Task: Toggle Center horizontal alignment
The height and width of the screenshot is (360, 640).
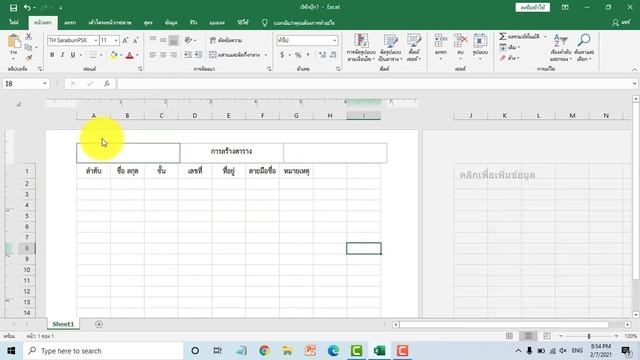Action: [163, 55]
